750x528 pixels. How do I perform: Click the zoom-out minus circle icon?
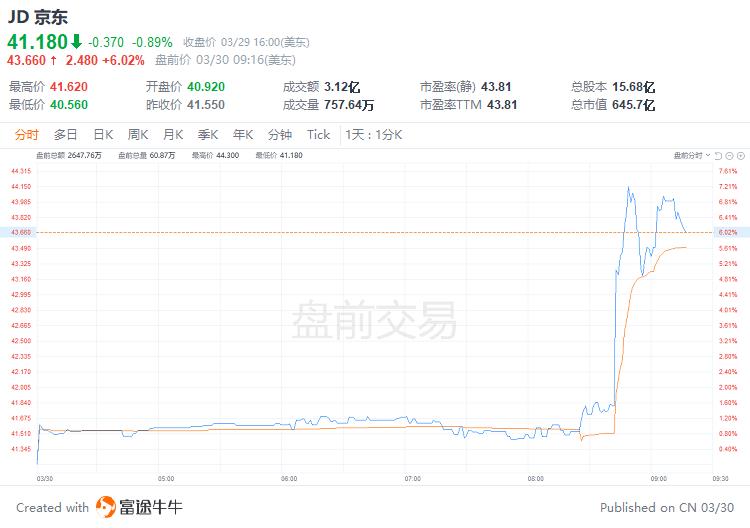[x=729, y=156]
